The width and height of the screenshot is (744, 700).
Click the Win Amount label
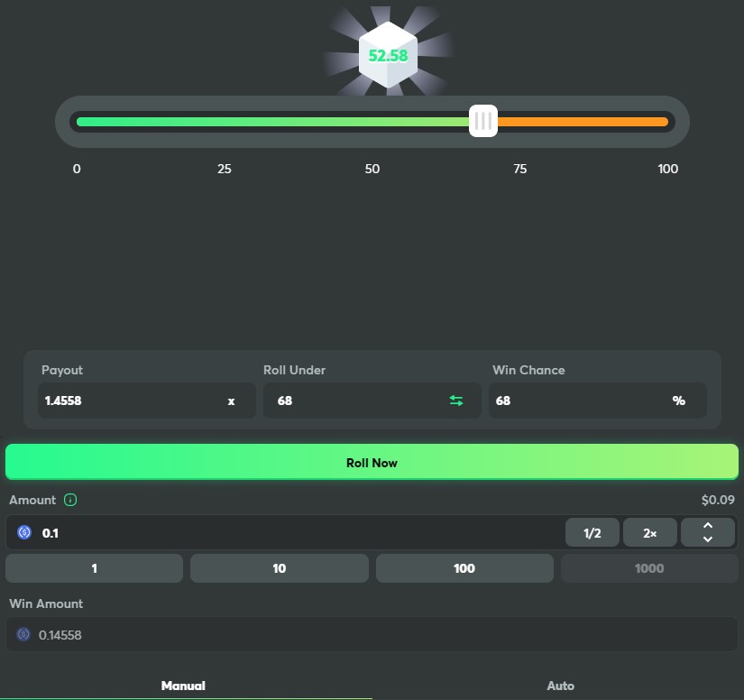46,603
